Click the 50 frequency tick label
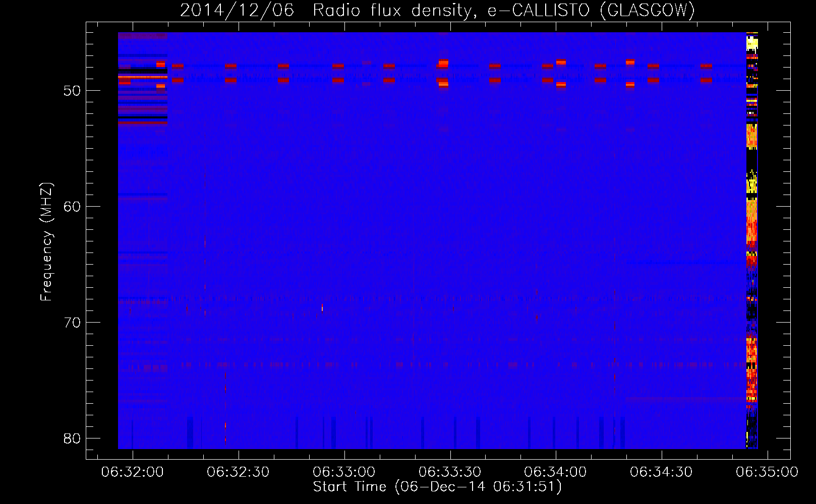This screenshot has width=816, height=504. 73,91
